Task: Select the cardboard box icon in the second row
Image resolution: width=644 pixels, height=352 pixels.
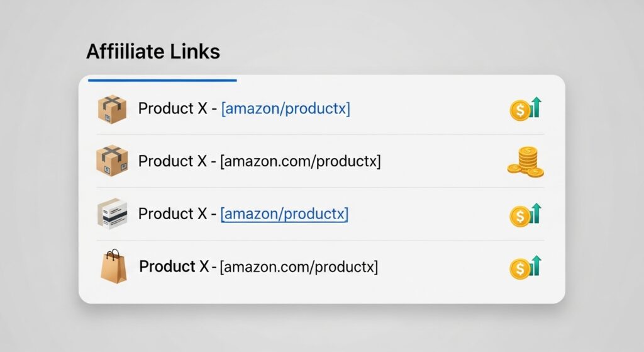Action: tap(112, 161)
